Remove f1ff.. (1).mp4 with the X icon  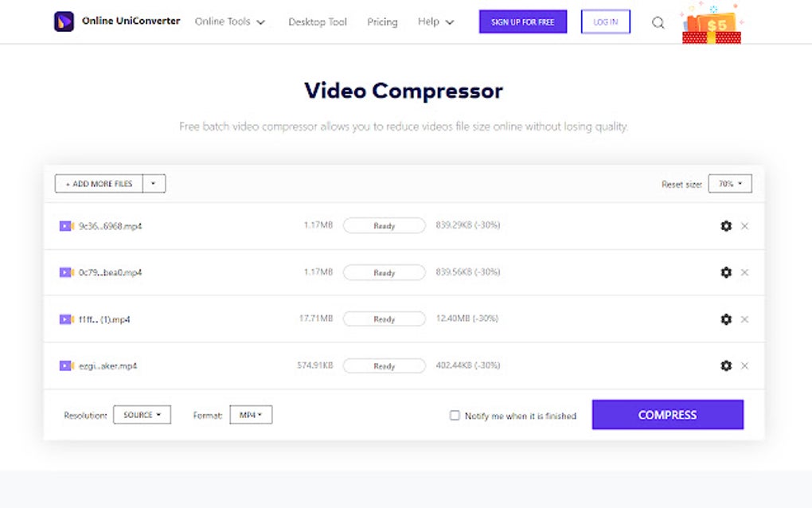tap(744, 319)
